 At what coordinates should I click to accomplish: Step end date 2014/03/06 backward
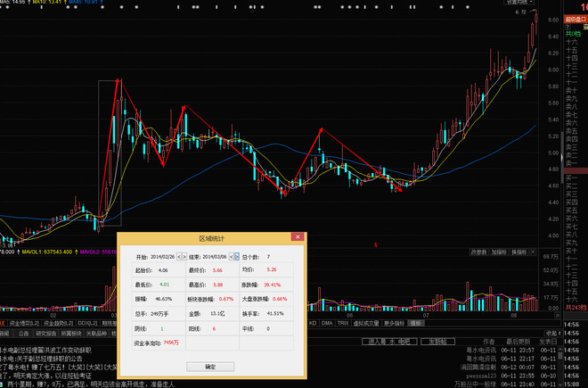point(231,257)
